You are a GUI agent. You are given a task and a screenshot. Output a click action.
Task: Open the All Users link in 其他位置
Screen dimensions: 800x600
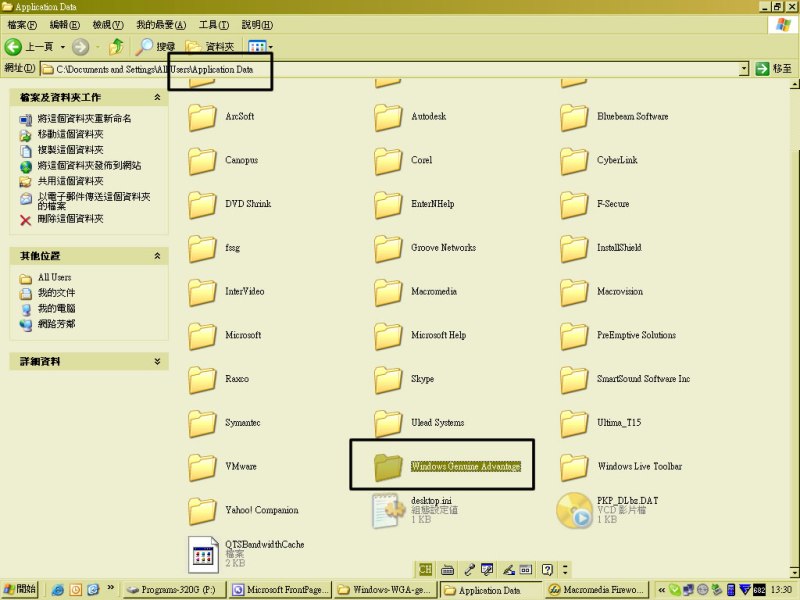click(55, 278)
